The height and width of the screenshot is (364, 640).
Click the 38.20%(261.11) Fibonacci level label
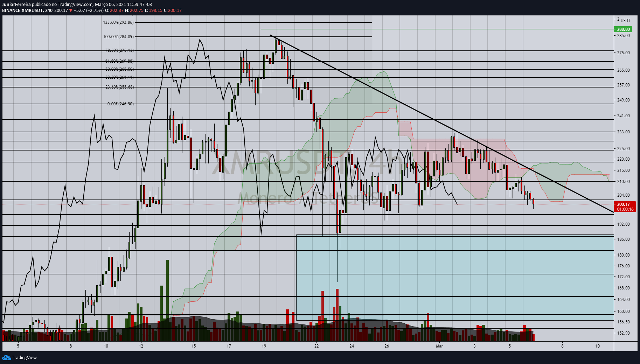[x=119, y=77]
